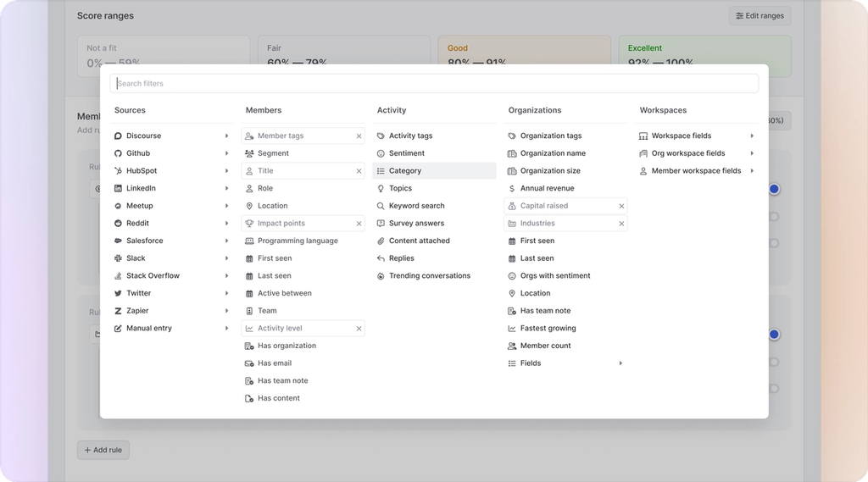Click the Topics lightbulb icon
The image size is (868, 482).
click(381, 188)
